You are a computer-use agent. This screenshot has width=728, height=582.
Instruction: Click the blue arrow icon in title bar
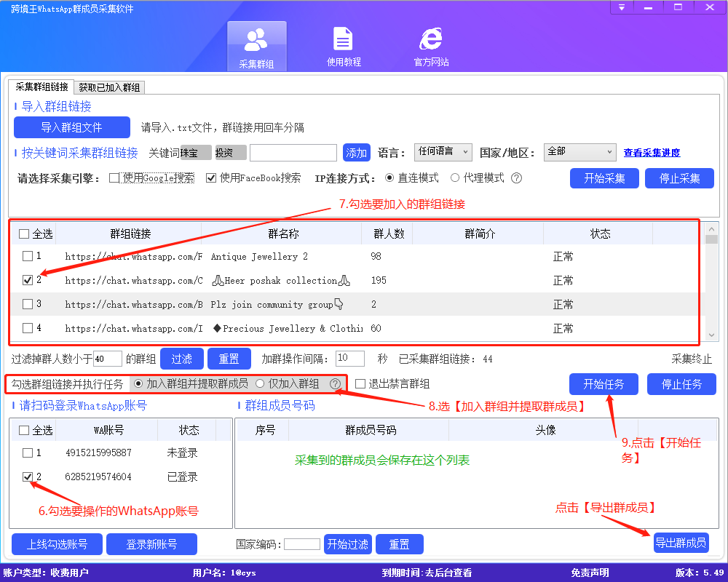621,8
